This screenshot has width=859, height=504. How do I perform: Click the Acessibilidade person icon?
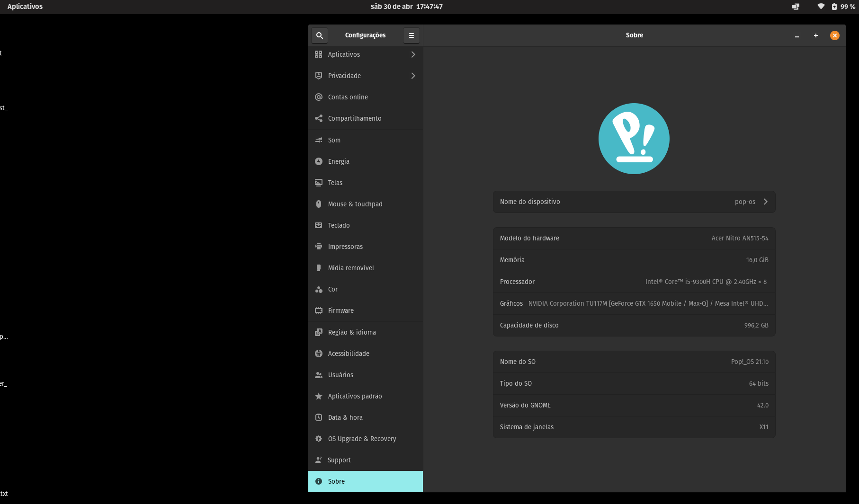319,354
